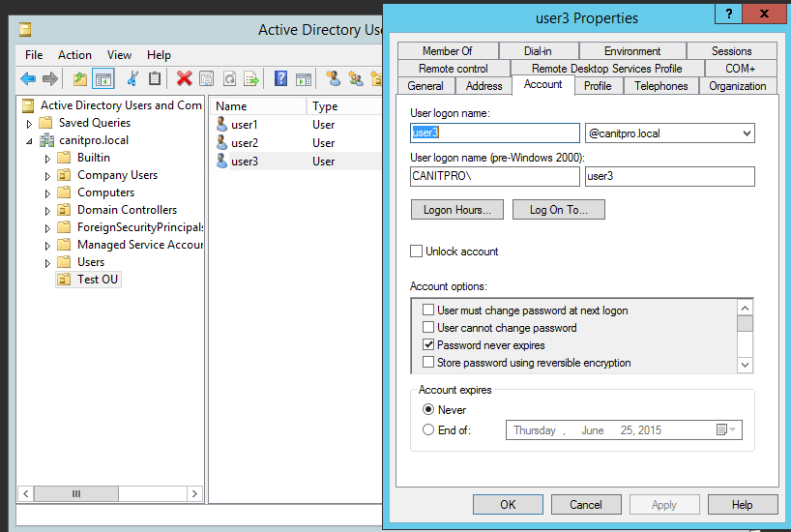Viewport: 791px width, 532px height.
Task: Open the Action menu
Action: pos(74,55)
